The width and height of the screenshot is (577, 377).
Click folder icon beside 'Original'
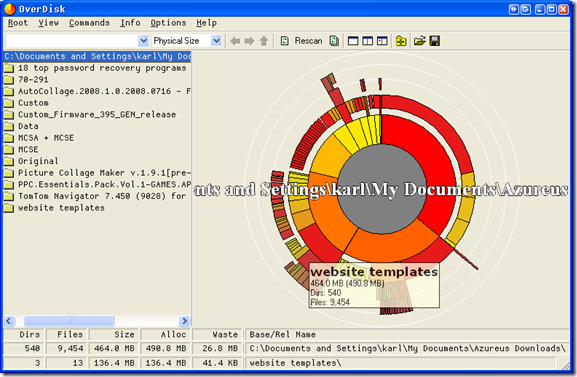click(x=9, y=161)
